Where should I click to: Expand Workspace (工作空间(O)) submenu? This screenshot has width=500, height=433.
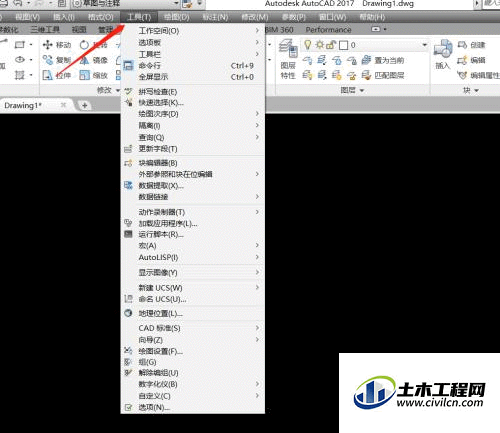click(193, 31)
